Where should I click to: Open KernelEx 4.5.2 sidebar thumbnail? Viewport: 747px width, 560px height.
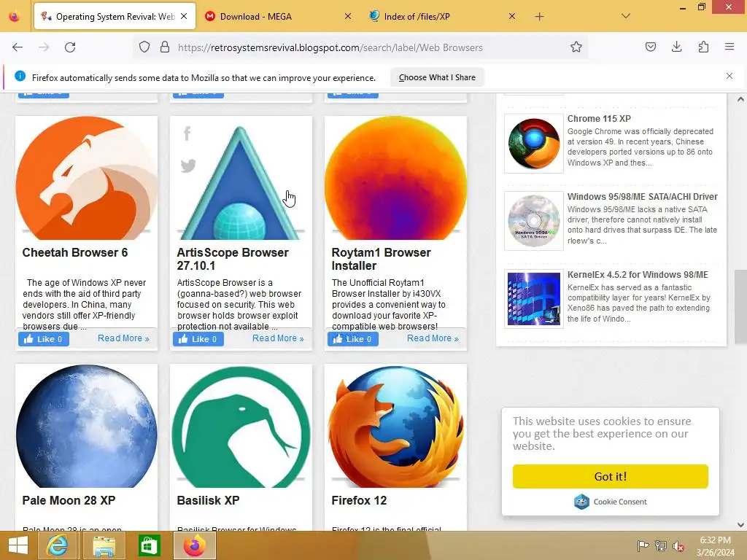click(x=533, y=299)
